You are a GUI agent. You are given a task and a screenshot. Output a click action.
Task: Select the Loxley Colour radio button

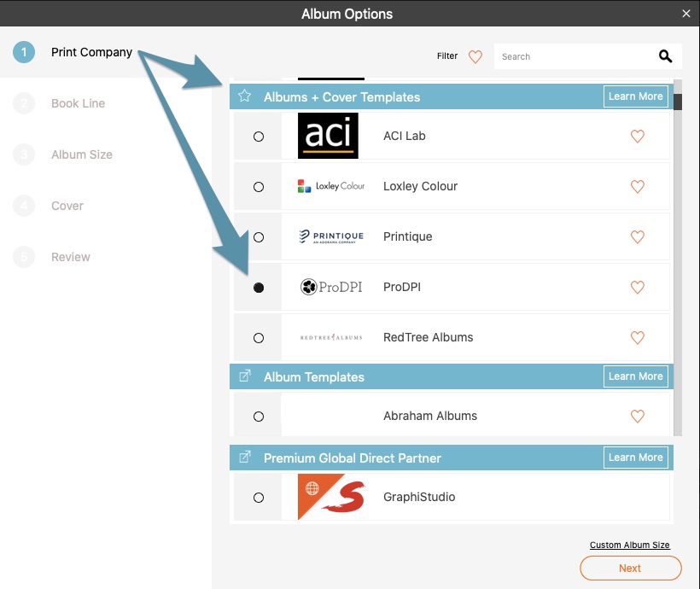point(259,187)
